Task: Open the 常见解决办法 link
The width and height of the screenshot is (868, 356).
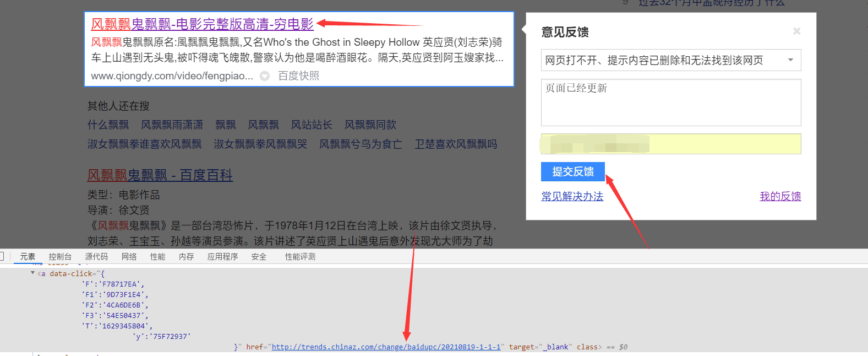Action: (x=572, y=196)
